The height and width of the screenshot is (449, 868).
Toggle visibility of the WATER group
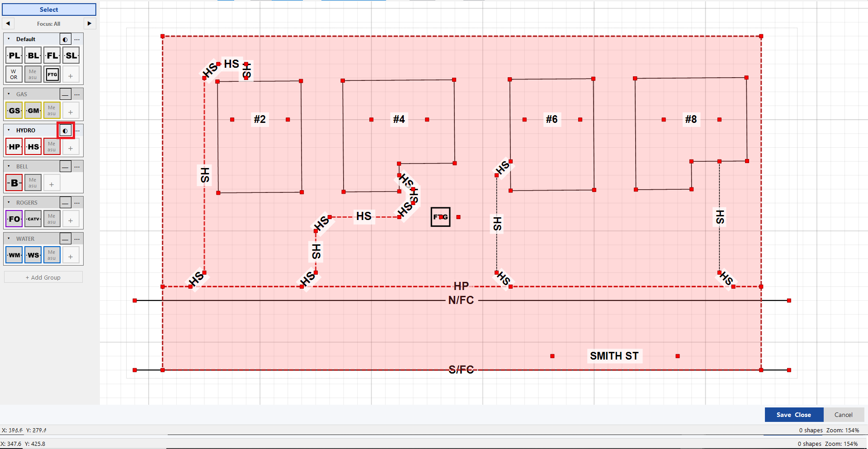[x=66, y=239]
